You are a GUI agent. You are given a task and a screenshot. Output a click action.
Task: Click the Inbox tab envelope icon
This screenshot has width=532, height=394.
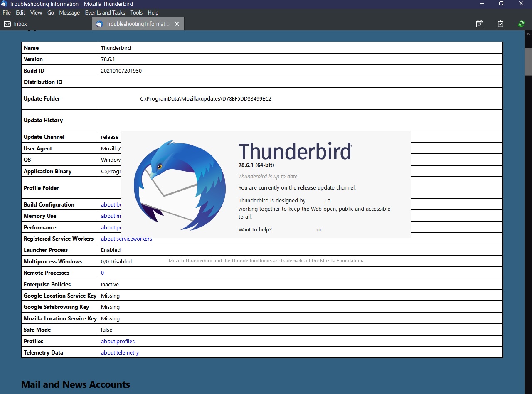[7, 24]
